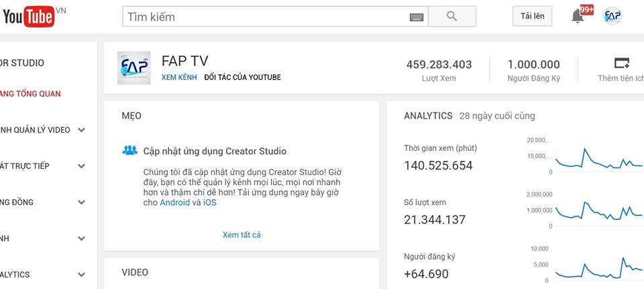Open the Creator Studio sidebar heading
Viewport: 644px width, 289px height.
[22, 63]
